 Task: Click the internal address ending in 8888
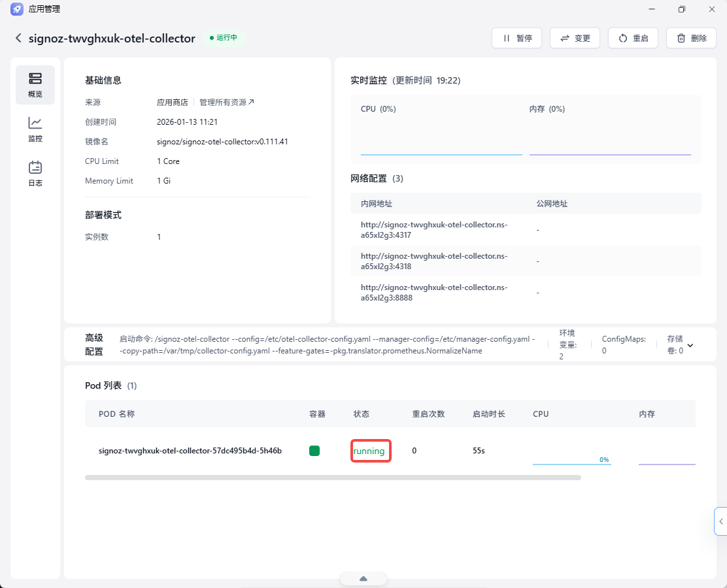[434, 293]
